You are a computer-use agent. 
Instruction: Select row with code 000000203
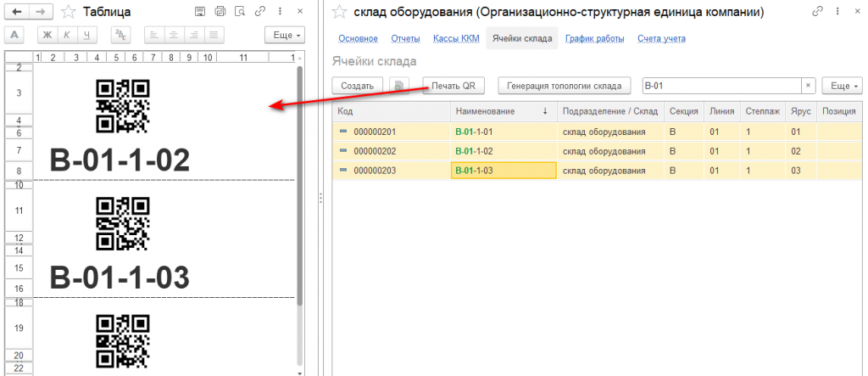[x=598, y=171]
